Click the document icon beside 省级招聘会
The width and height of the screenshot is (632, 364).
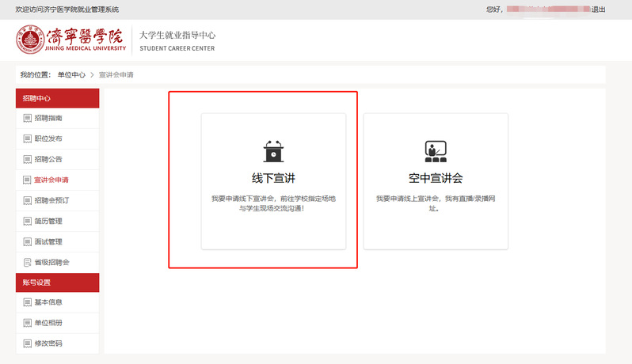pos(28,262)
